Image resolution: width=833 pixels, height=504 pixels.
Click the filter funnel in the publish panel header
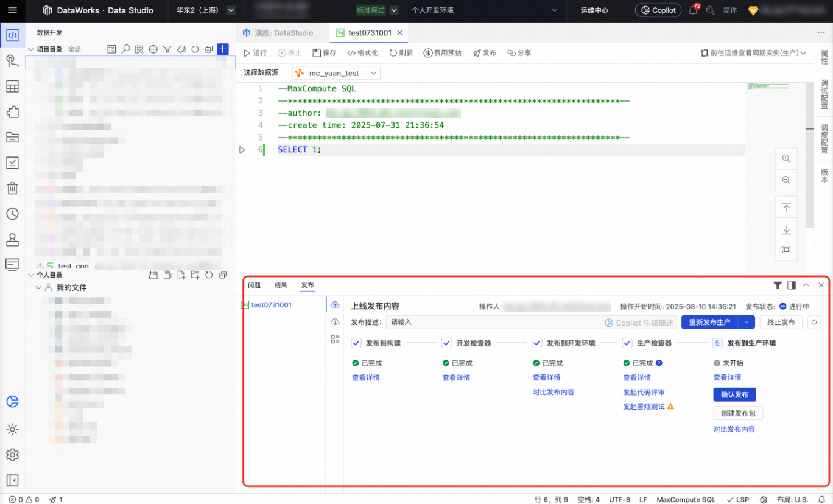tap(778, 285)
